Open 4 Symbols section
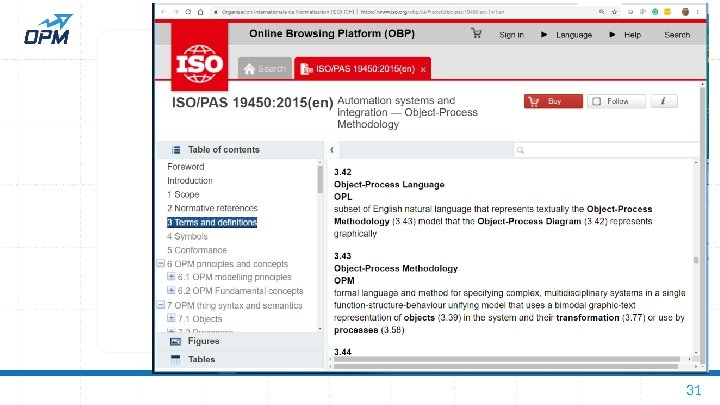Image resolution: width=720 pixels, height=405 pixels. pyautogui.click(x=187, y=236)
